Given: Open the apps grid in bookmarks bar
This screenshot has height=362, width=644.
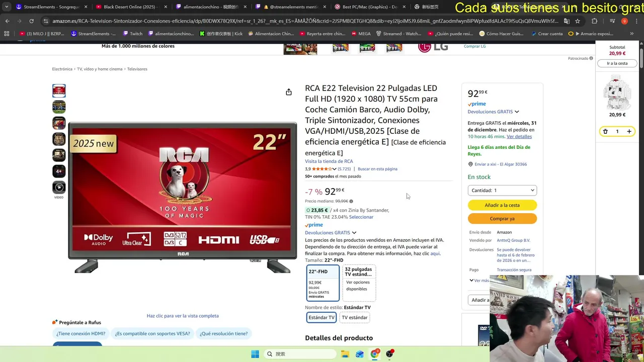Looking at the screenshot, I should coord(7,34).
